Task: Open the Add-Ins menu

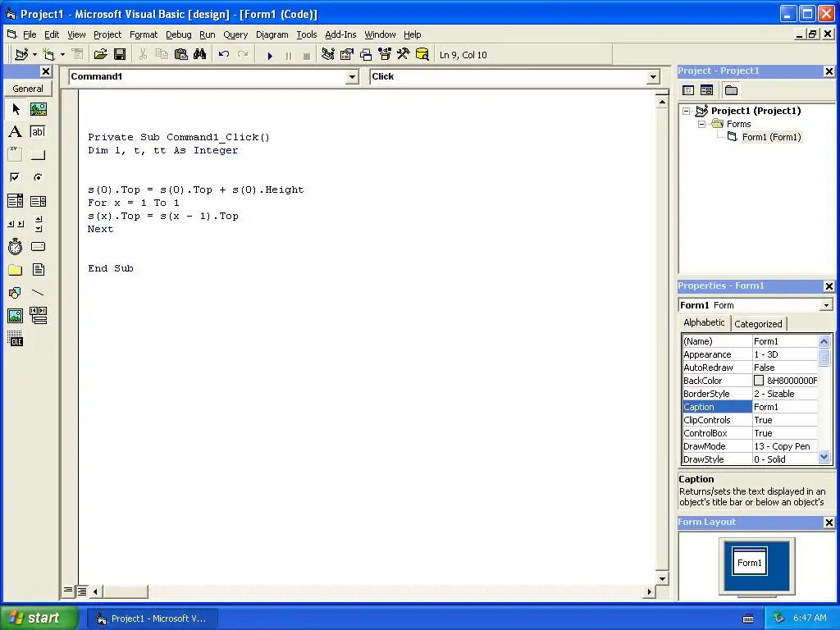Action: tap(340, 34)
